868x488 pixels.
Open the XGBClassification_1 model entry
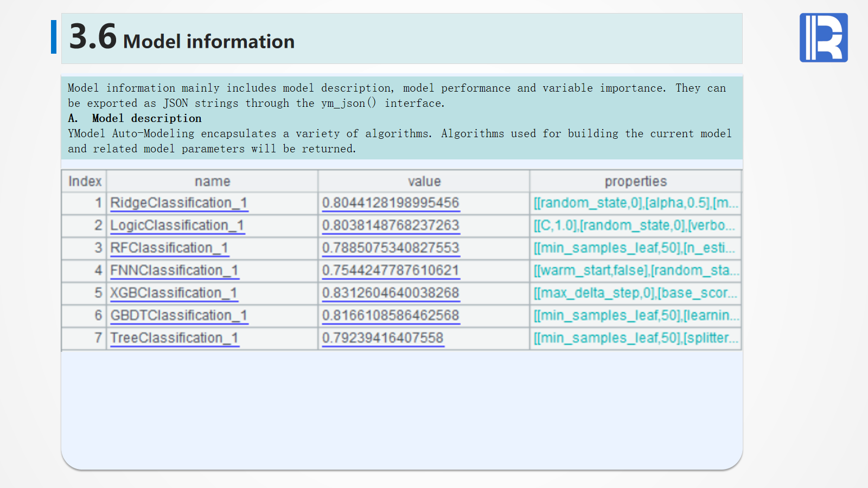(174, 293)
